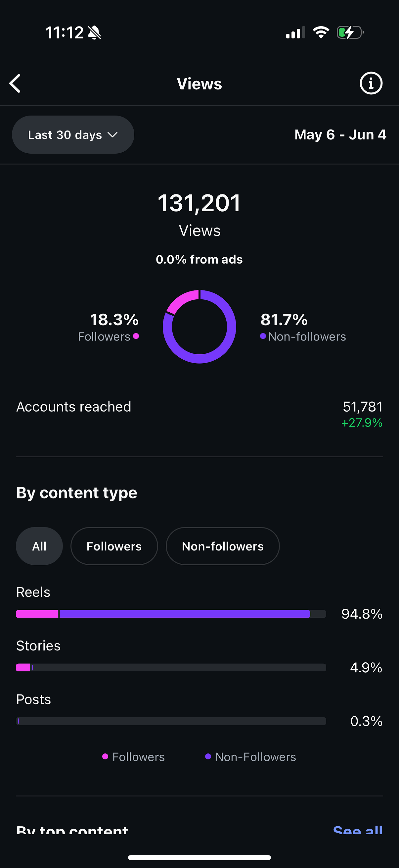
Task: Select the All filter chip
Action: (39, 546)
